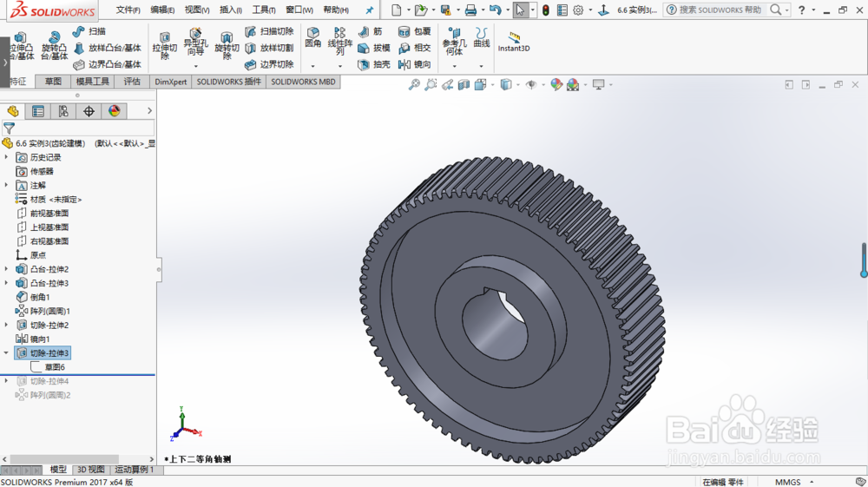
Task: Open ConfigurationManager tab icon
Action: coord(63,111)
